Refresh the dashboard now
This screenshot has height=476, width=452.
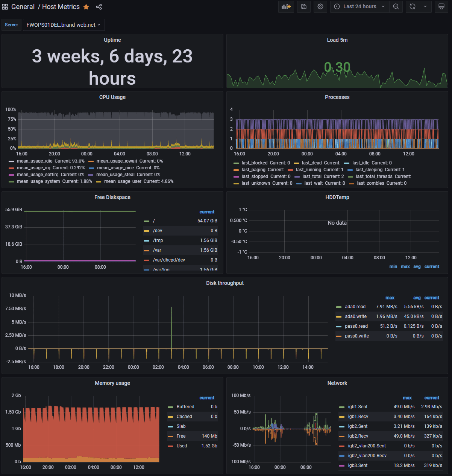(413, 6)
